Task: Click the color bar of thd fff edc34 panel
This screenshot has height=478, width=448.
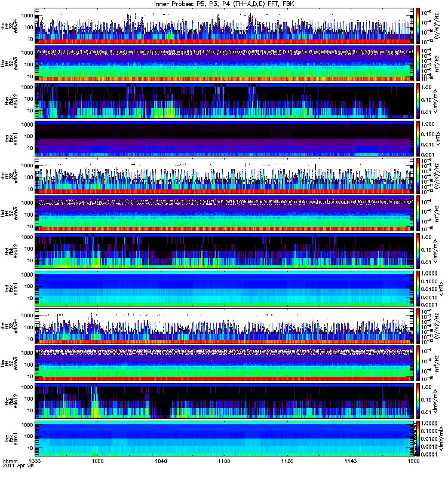Action: [419, 176]
